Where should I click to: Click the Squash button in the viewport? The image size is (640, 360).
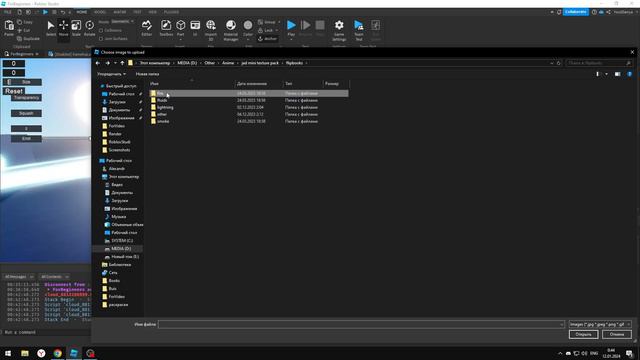pos(26,113)
